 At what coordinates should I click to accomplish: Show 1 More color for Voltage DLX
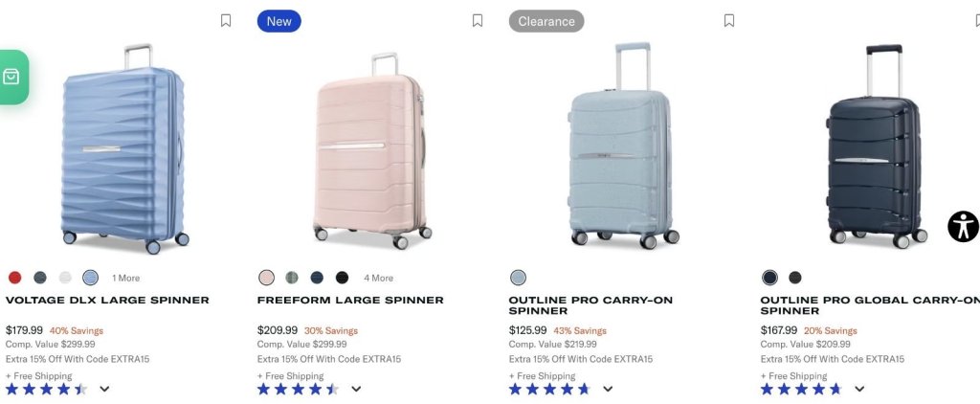(x=125, y=279)
